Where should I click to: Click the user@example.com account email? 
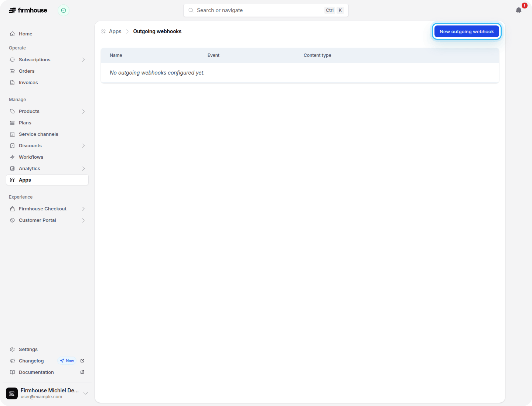coord(41,397)
